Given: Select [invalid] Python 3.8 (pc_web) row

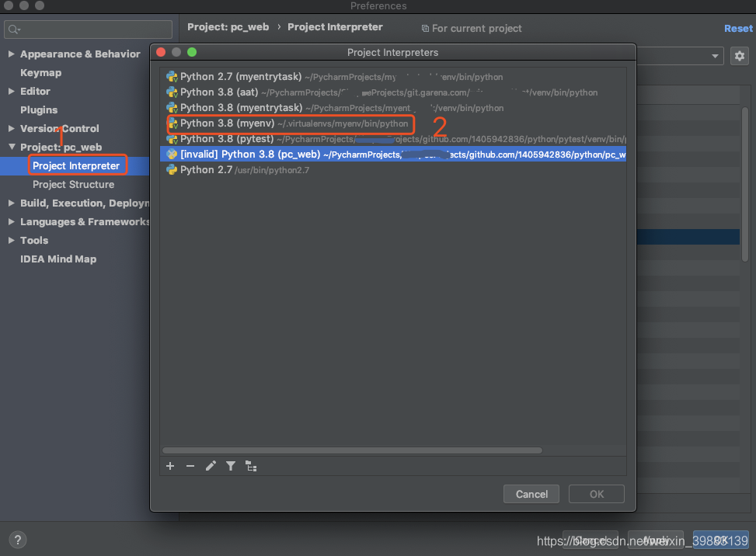Looking at the screenshot, I should pos(393,155).
